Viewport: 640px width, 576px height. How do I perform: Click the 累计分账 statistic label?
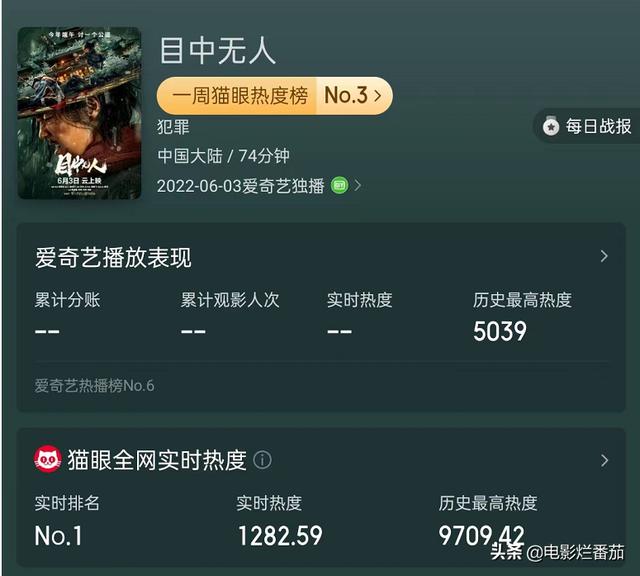tap(67, 300)
